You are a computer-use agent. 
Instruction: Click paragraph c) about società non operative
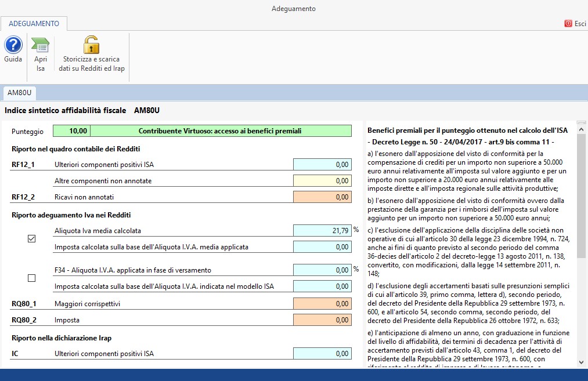(468, 252)
